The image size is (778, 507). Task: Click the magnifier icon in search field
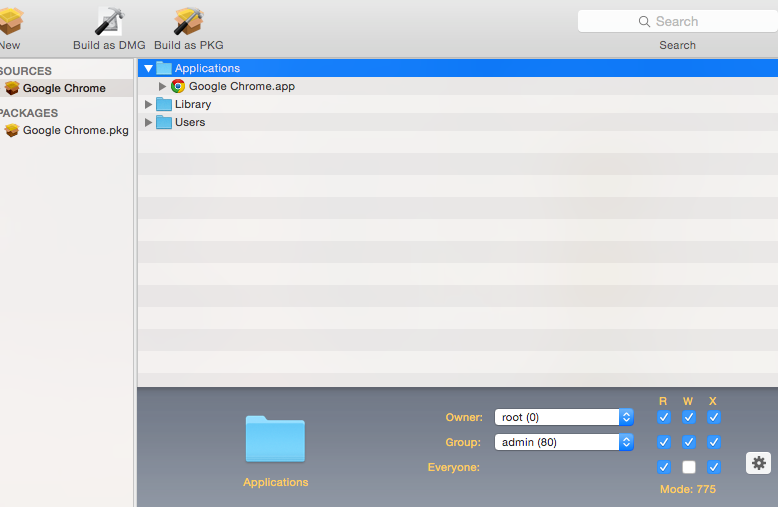pyautogui.click(x=644, y=21)
